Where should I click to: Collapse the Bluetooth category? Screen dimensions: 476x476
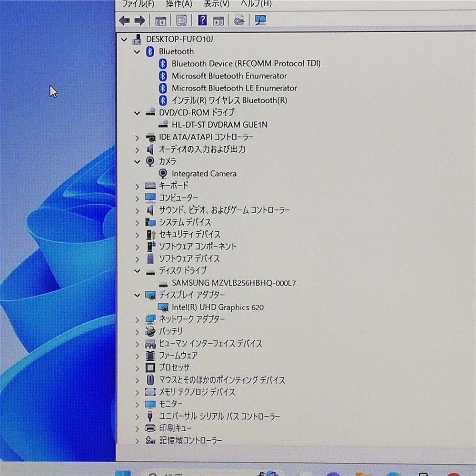click(137, 52)
